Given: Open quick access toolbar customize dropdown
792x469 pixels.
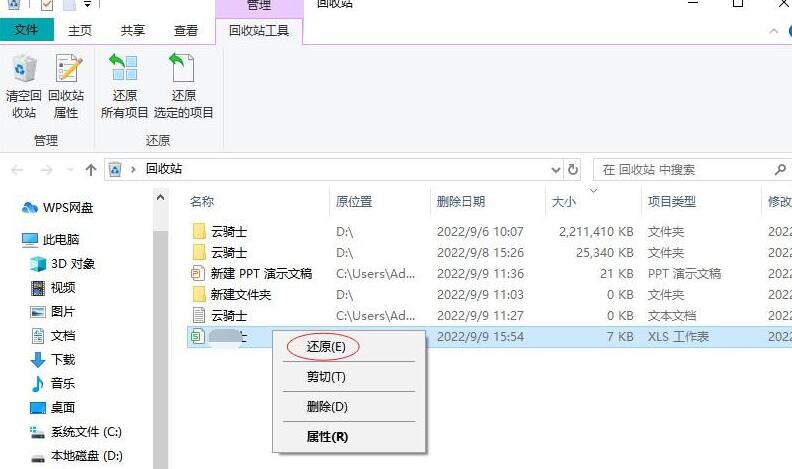Looking at the screenshot, I should pos(87,4).
